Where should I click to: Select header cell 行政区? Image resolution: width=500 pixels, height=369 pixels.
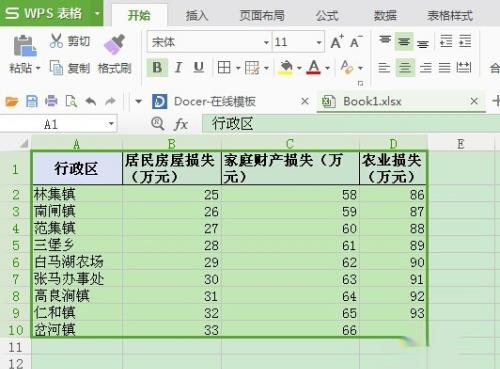click(77, 168)
